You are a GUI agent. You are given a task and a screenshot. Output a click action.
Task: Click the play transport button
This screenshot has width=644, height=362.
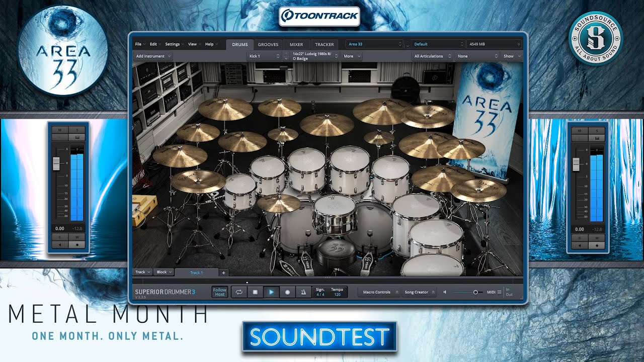[x=271, y=292]
